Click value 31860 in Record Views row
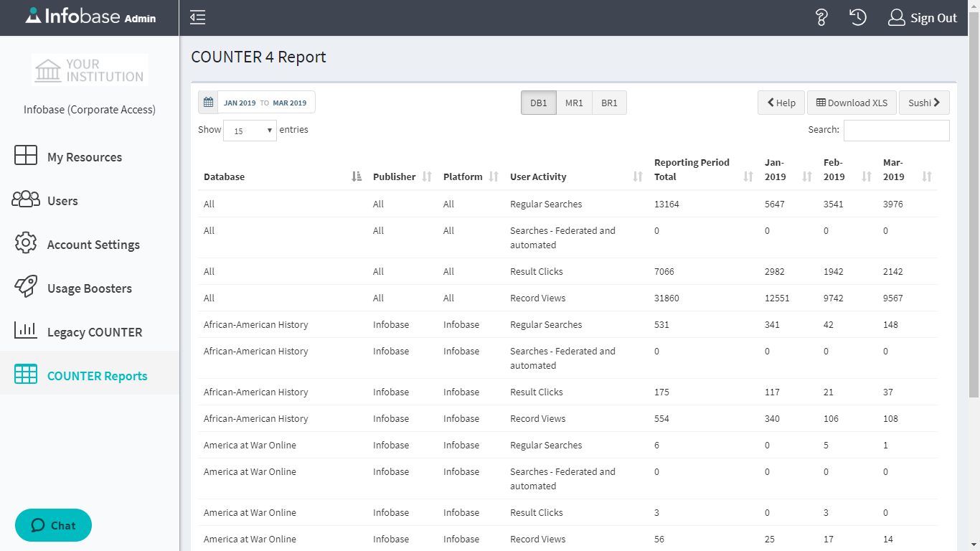The image size is (980, 551). (x=666, y=298)
